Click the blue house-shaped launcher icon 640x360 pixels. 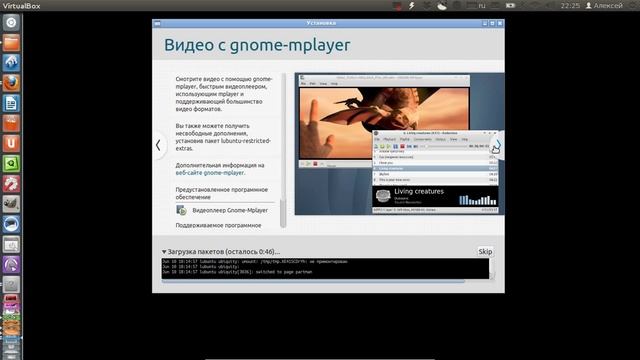(11, 63)
